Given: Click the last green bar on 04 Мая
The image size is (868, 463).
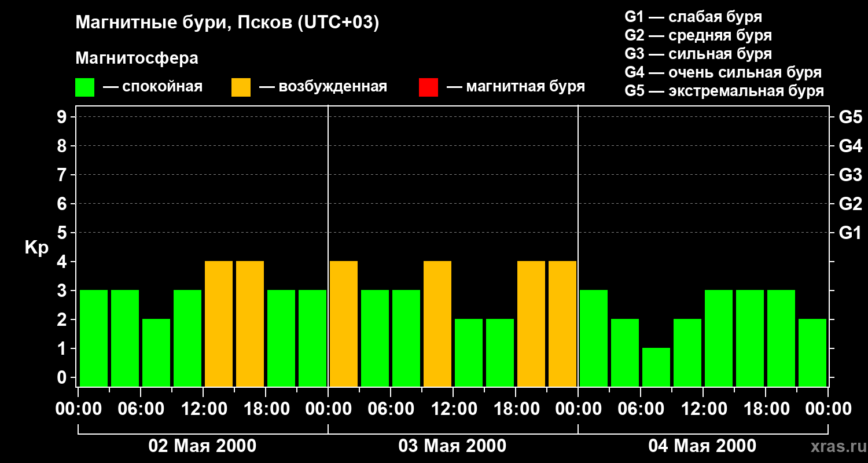Looking at the screenshot, I should click(812, 352).
